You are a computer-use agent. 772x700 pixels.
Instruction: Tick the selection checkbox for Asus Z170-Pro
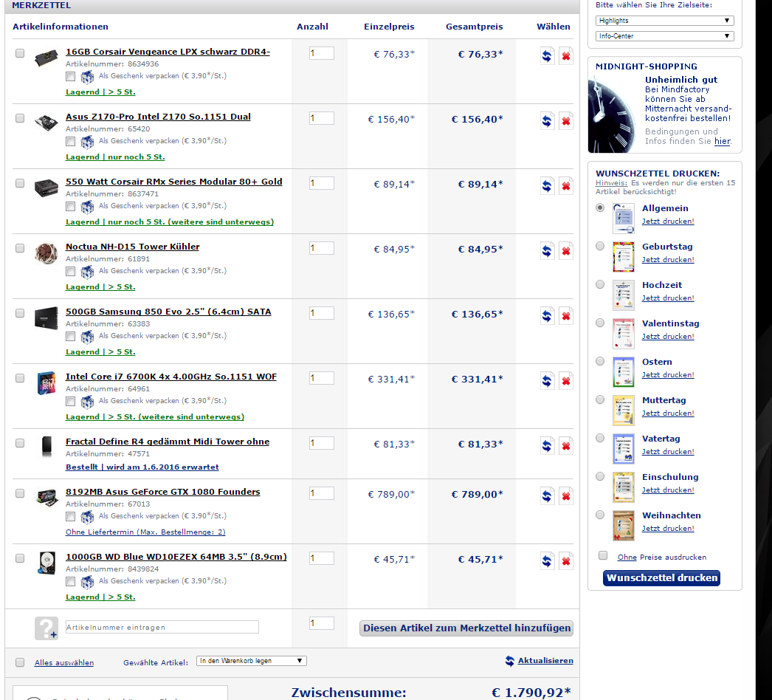20,118
